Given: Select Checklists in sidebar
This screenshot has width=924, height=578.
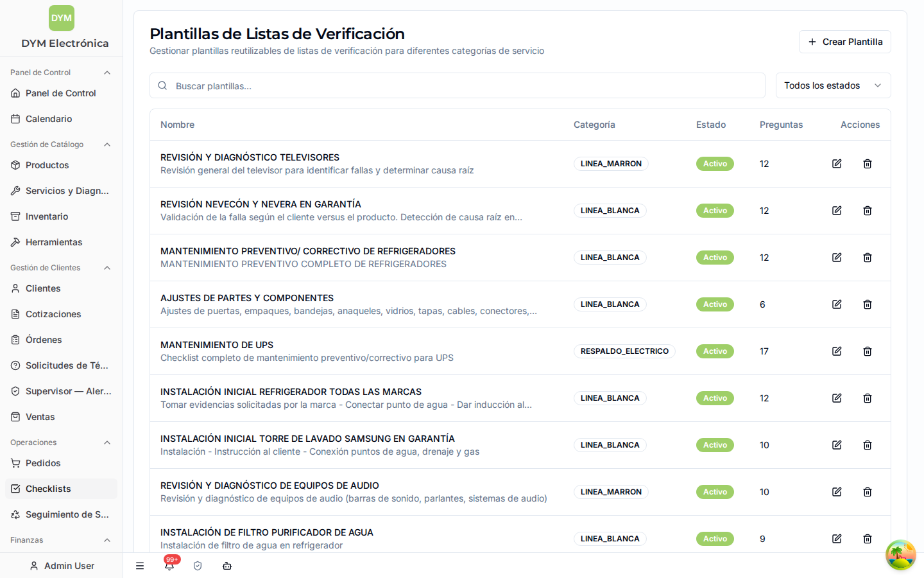Looking at the screenshot, I should pyautogui.click(x=61, y=489).
